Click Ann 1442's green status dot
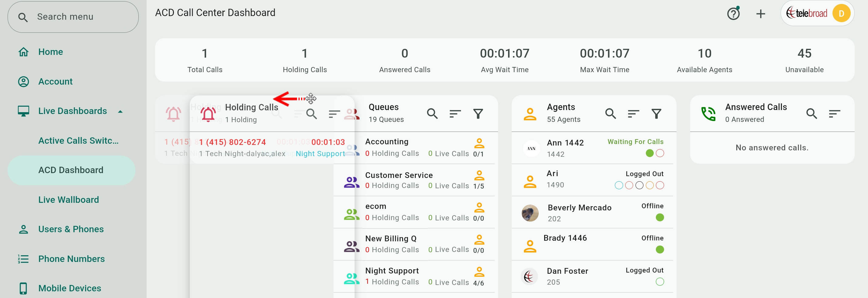 pyautogui.click(x=649, y=153)
